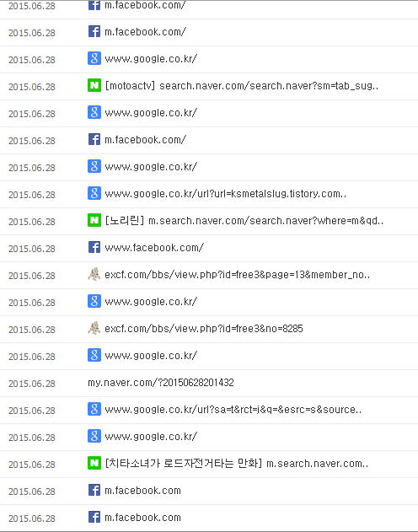The height and width of the screenshot is (532, 418).
Task: Click the Naver icon beside the motoactv entry
Action: point(94,85)
